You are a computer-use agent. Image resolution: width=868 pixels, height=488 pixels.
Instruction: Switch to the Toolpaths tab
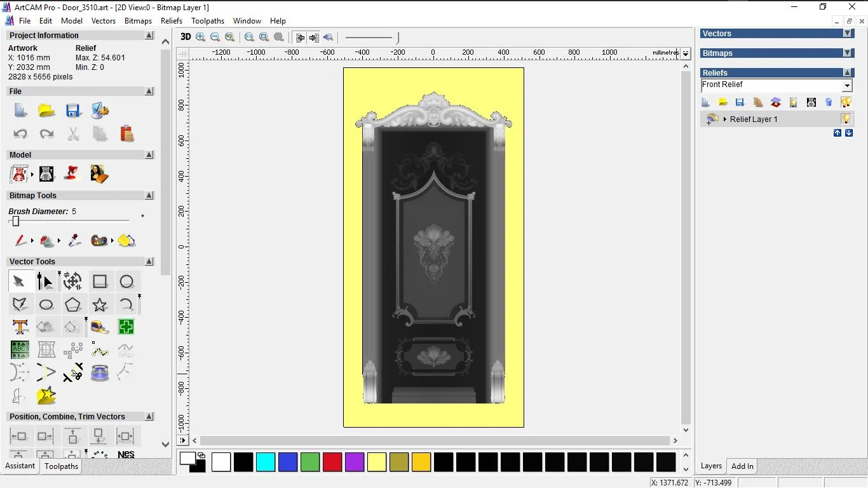click(x=61, y=466)
